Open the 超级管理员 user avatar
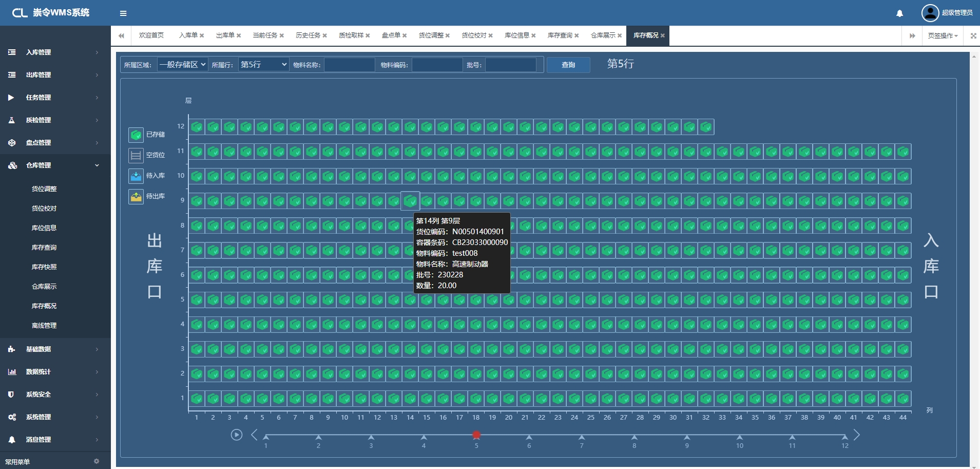 point(930,13)
